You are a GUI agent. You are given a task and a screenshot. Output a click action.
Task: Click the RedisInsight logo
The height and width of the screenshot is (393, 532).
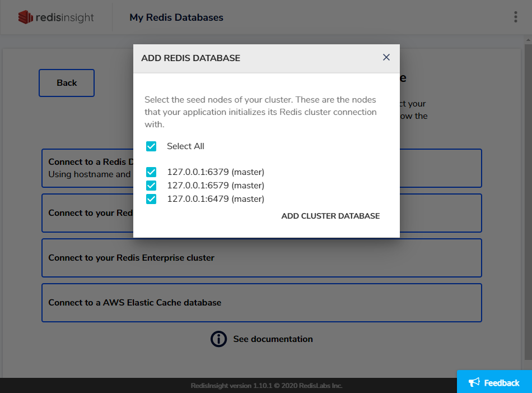tap(56, 17)
